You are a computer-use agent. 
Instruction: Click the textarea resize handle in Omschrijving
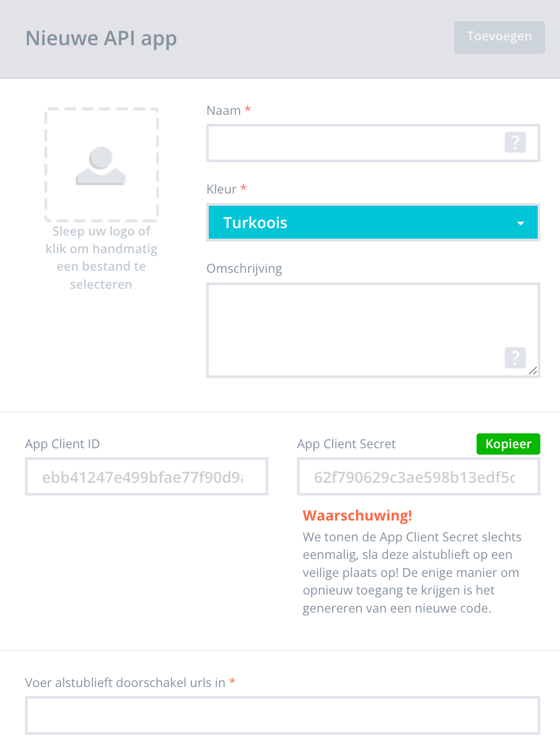tap(533, 371)
